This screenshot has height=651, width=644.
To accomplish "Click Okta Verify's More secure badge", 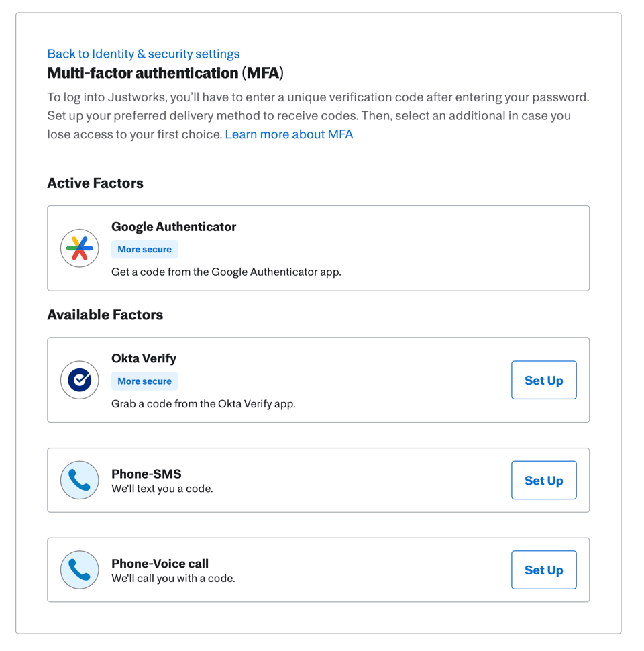I will (144, 381).
